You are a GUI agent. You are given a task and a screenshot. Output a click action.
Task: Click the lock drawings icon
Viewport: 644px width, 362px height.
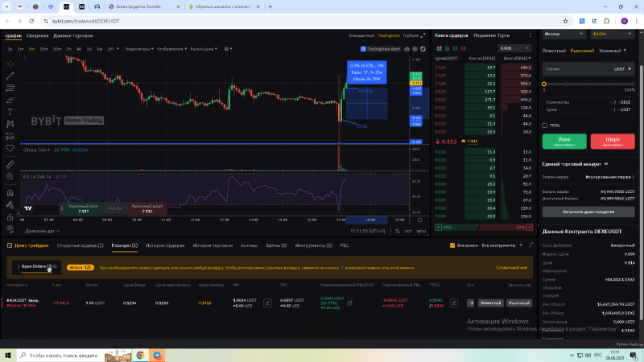(x=10, y=217)
